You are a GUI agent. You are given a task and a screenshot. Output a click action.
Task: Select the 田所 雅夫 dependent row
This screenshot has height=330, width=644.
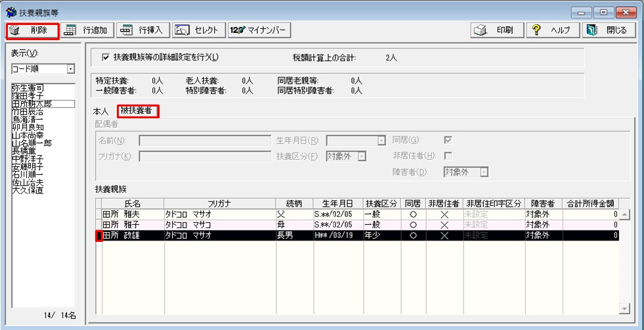(130, 214)
